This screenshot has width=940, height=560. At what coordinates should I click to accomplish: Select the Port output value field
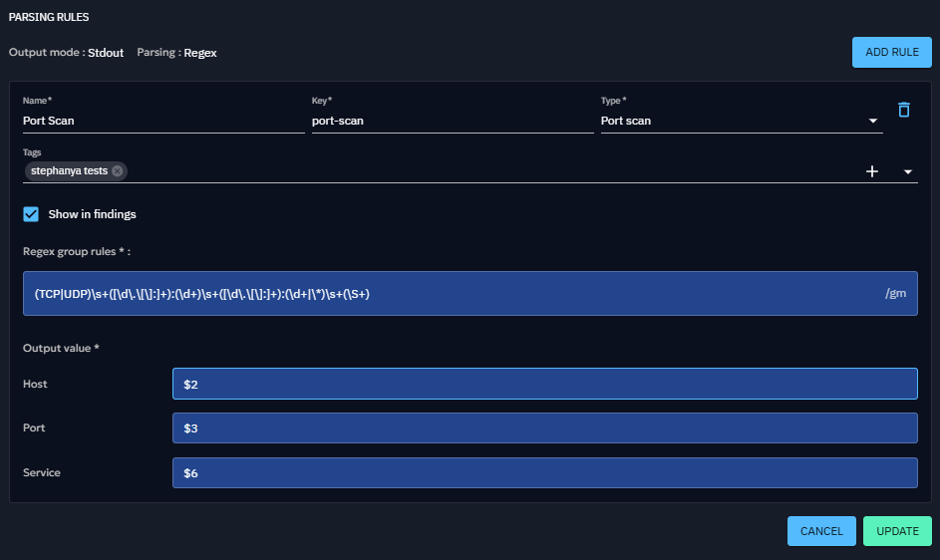[x=543, y=428]
